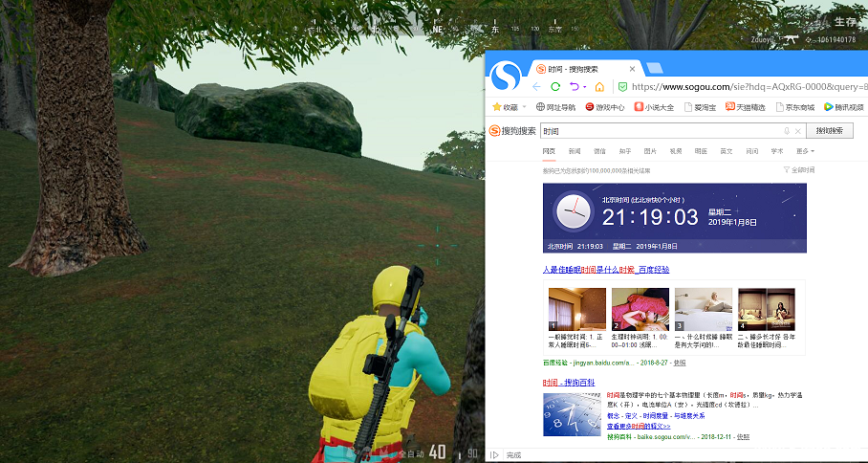The image size is (868, 463).
Task: Open the dropdown beside the purple undo arrow
Action: click(585, 87)
